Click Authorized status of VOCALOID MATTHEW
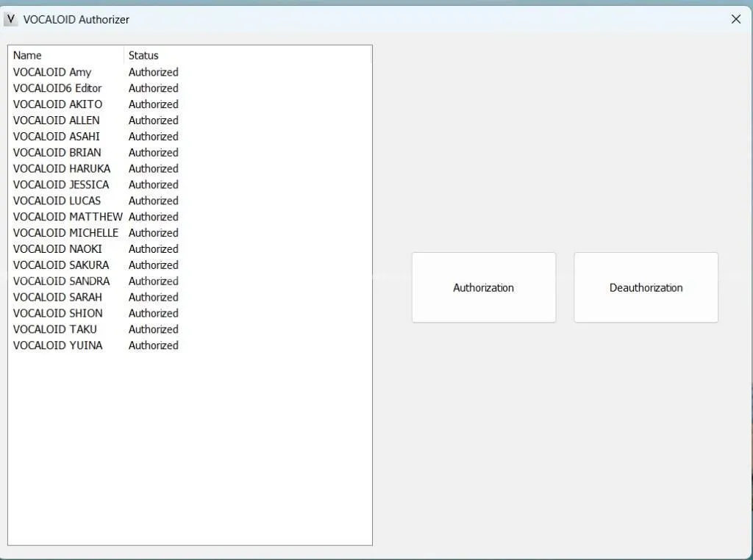 click(x=153, y=217)
